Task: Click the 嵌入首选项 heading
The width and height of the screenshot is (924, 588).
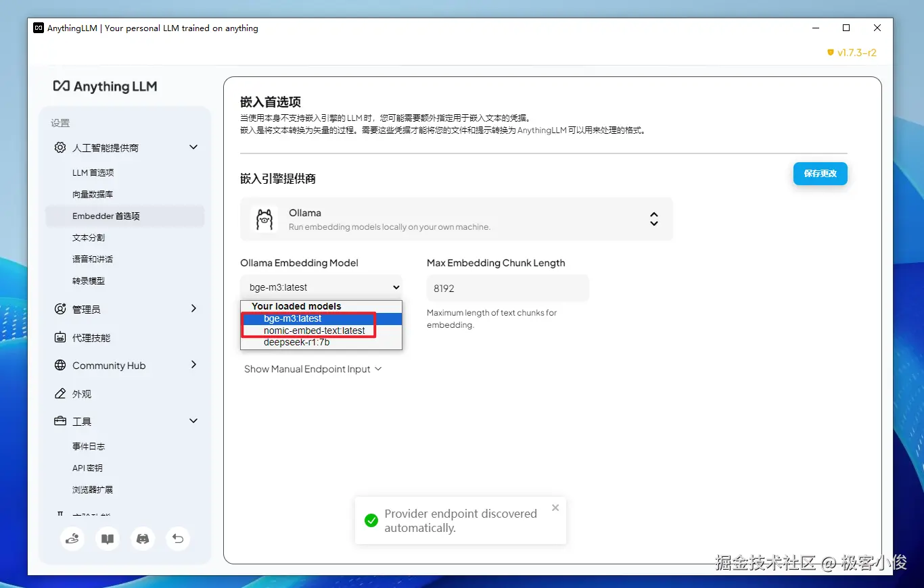Action: (x=271, y=102)
